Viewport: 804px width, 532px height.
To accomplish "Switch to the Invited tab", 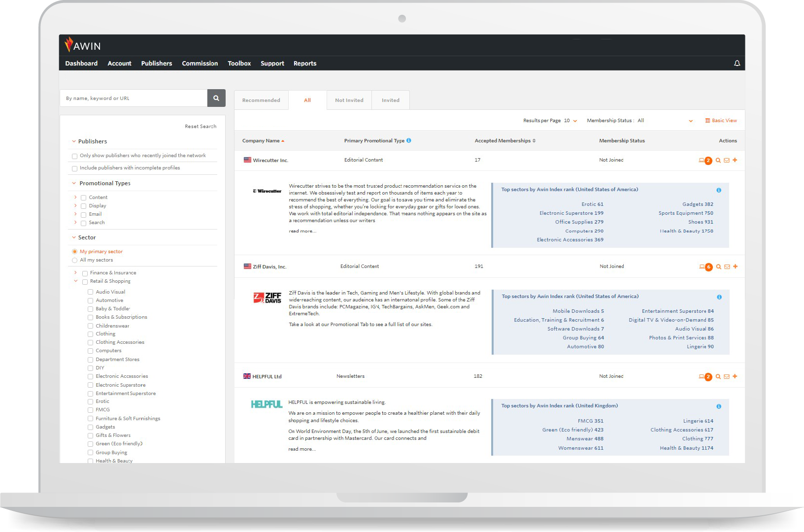I will click(391, 100).
